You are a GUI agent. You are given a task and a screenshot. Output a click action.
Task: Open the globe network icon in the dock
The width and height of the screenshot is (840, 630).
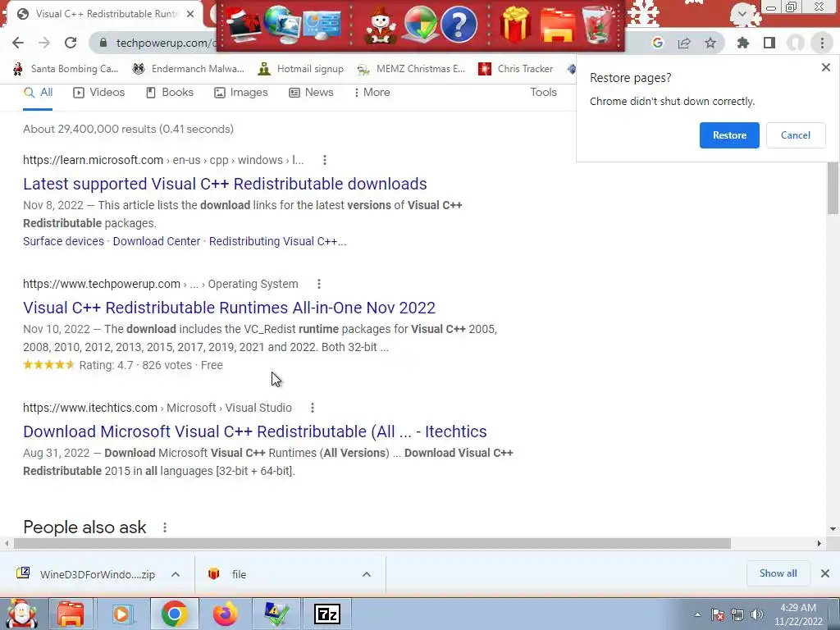281,25
